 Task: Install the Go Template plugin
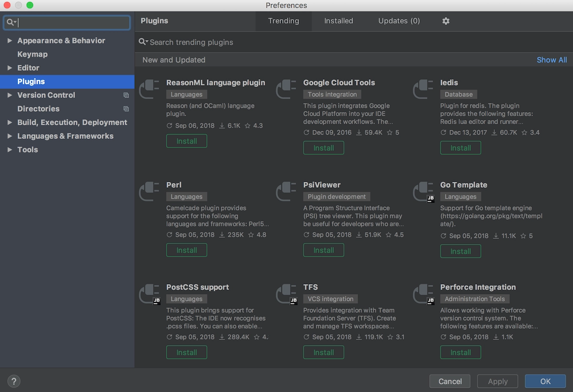pyautogui.click(x=461, y=251)
